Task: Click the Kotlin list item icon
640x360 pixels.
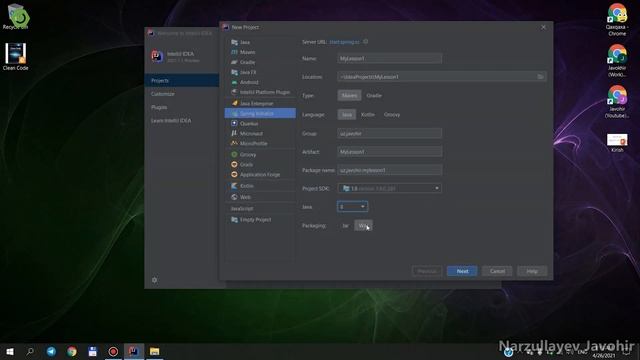Action: [234, 186]
